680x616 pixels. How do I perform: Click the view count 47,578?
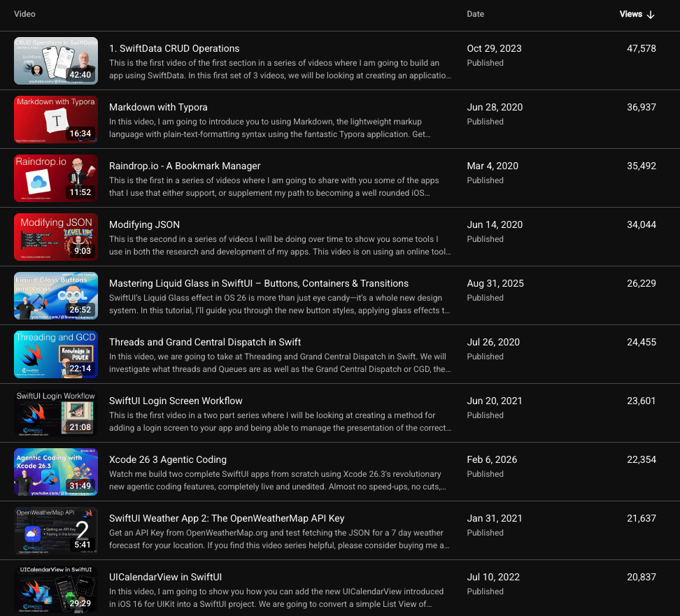click(642, 48)
